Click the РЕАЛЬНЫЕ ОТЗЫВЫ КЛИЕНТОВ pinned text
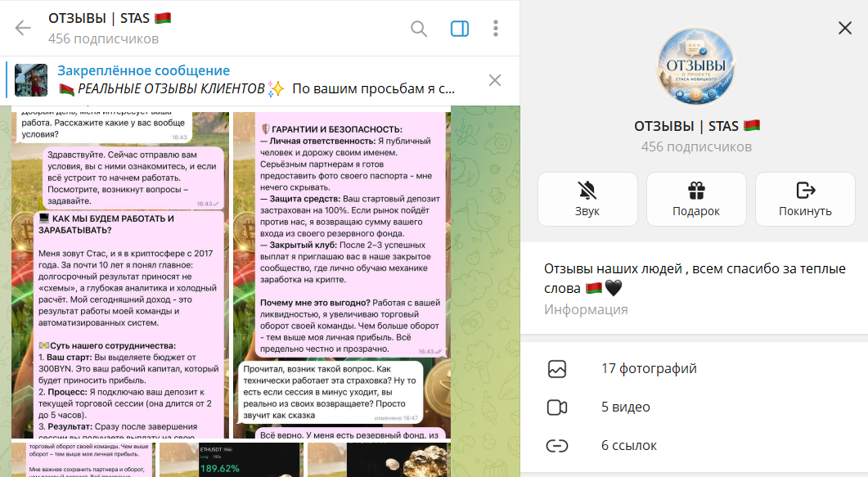Screen dimensions: 868x477 click(171, 88)
